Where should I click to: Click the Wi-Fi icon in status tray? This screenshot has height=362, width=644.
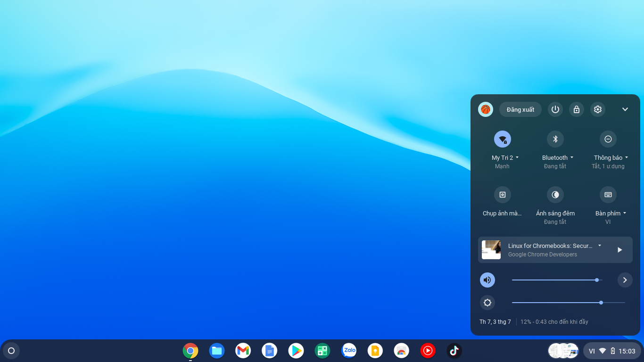point(602,351)
